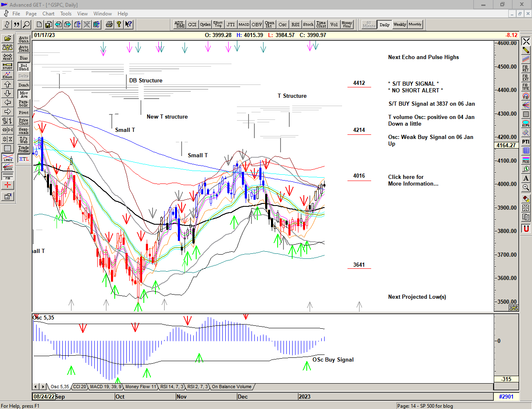Select the MOB make-or-break tool
Screen dimensions: 532x409
[x=526, y=160]
